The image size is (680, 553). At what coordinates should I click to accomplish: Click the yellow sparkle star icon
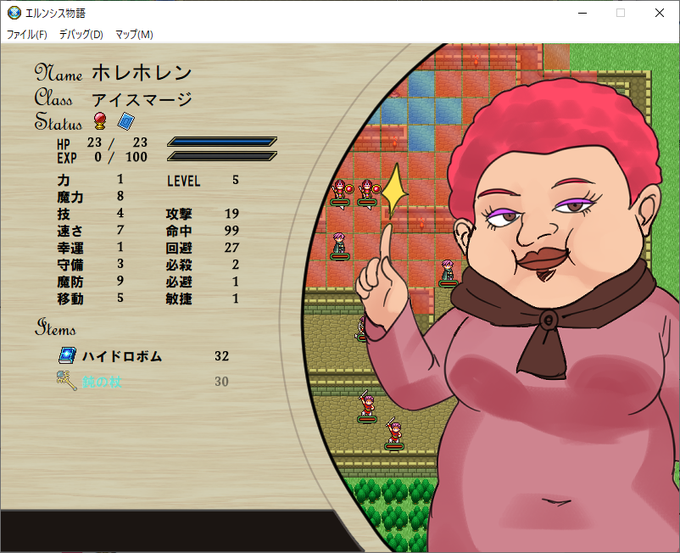[394, 190]
